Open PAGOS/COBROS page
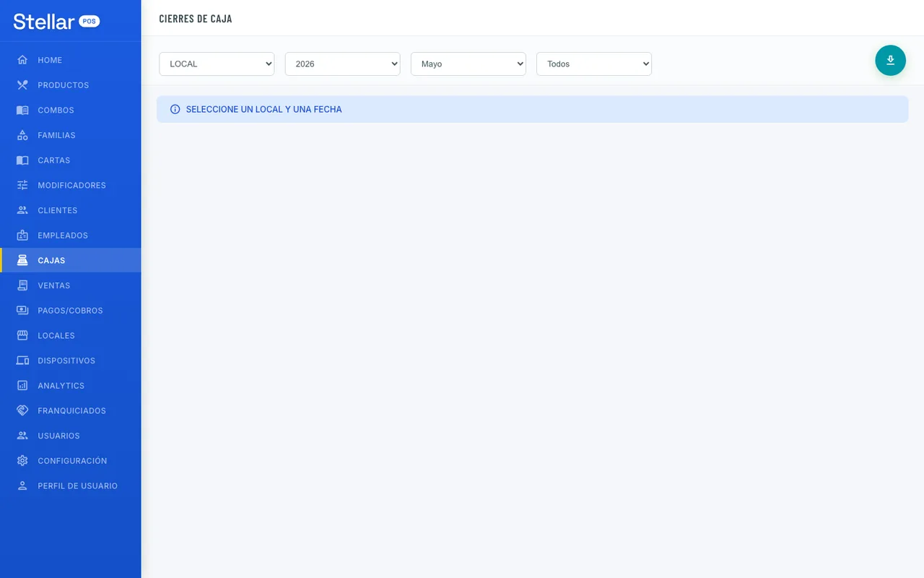This screenshot has height=578, width=924. tap(71, 311)
